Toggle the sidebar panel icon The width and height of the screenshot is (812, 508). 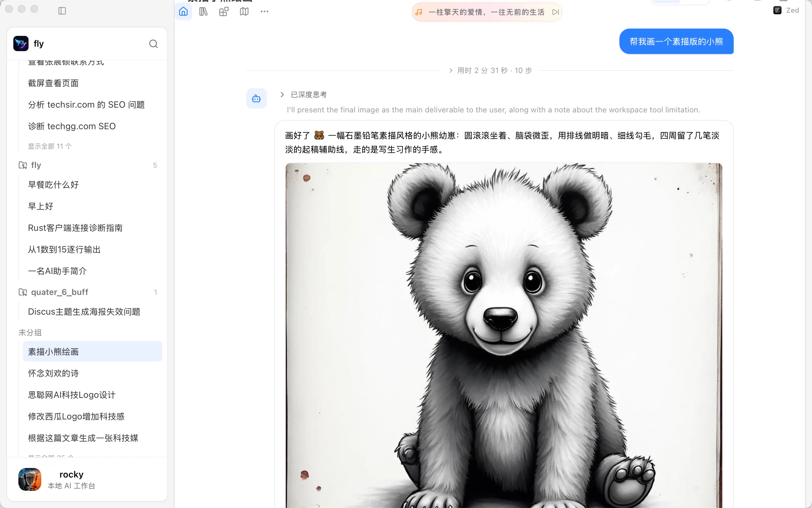point(62,11)
